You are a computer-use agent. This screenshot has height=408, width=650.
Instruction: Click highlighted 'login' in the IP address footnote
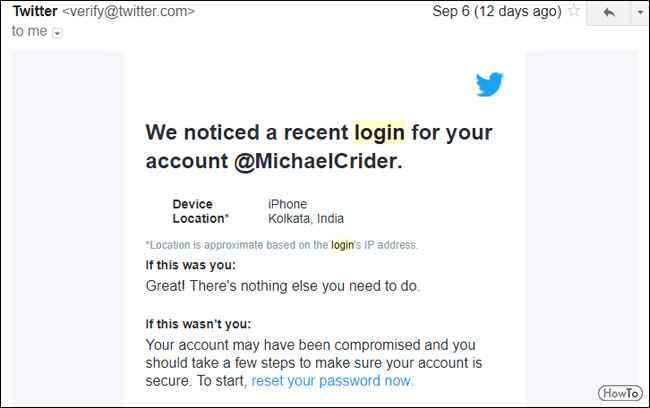point(342,245)
